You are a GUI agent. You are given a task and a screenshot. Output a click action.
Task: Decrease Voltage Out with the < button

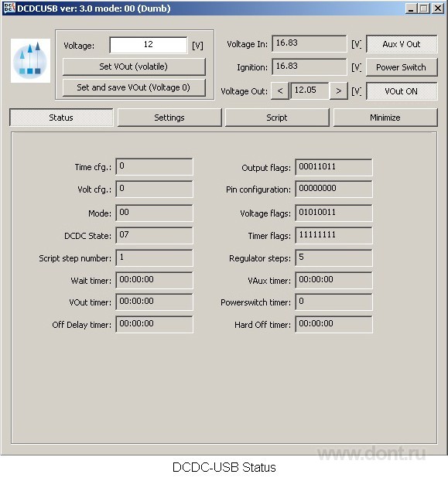tap(280, 90)
